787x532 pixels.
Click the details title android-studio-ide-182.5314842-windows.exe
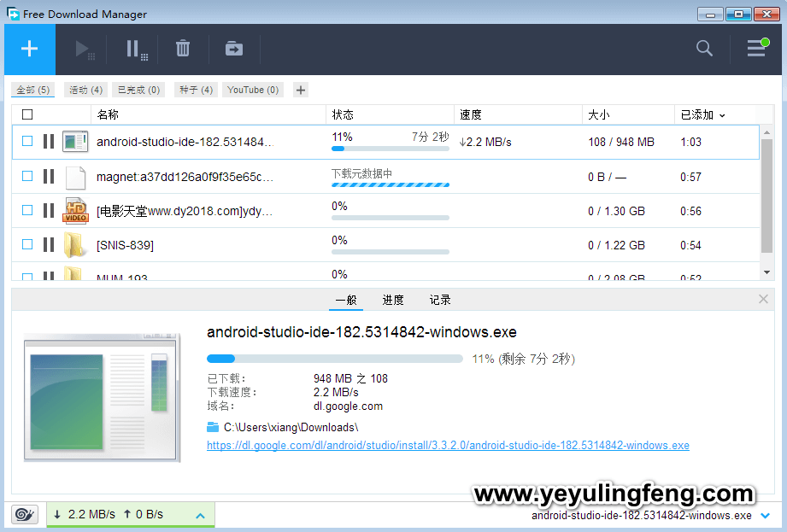pos(361,332)
